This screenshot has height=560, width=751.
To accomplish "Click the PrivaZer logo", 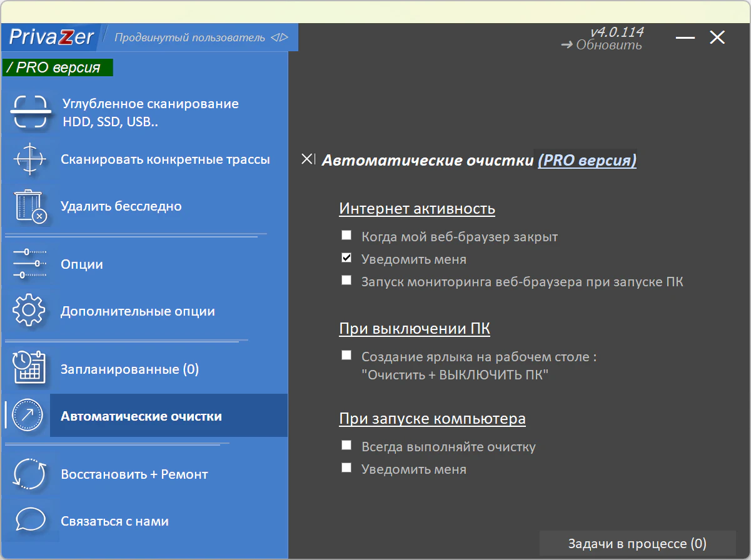I will click(x=51, y=37).
